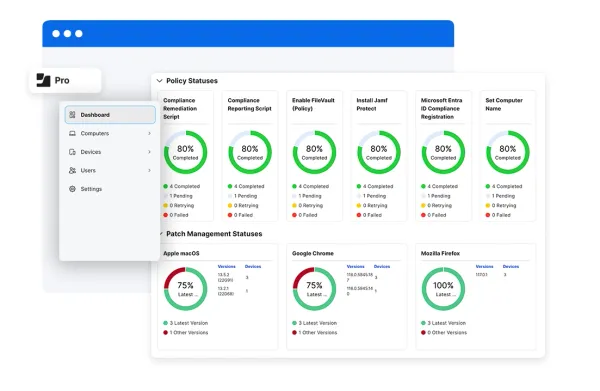This screenshot has height=391, width=600.
Task: Click the Google Chrome card title
Action: 313,253
